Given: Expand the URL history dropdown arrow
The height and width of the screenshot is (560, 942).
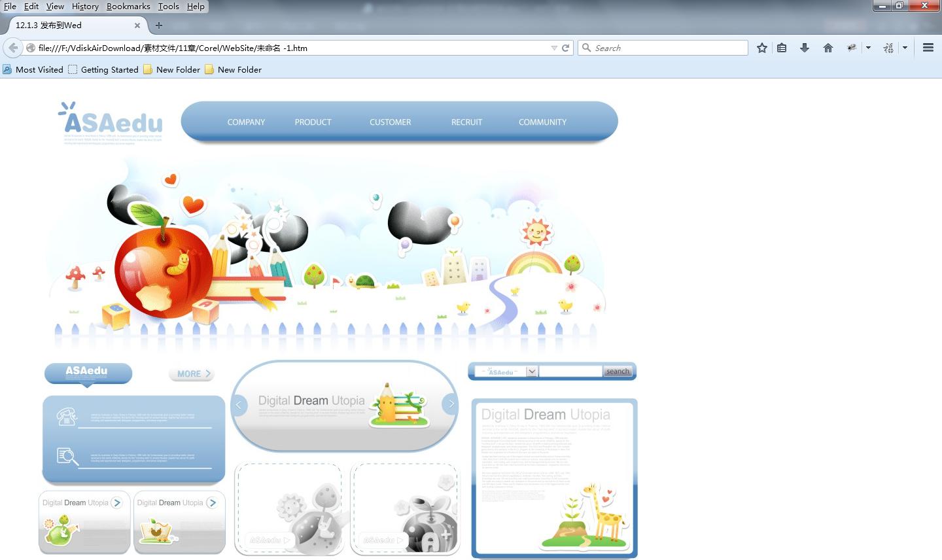Looking at the screenshot, I should tap(554, 48).
